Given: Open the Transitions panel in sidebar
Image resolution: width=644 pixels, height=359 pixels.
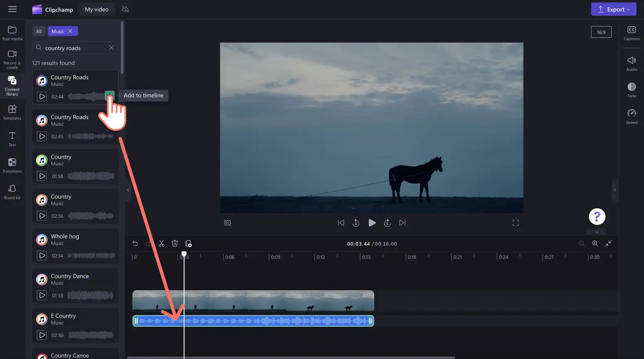Looking at the screenshot, I should [x=12, y=165].
